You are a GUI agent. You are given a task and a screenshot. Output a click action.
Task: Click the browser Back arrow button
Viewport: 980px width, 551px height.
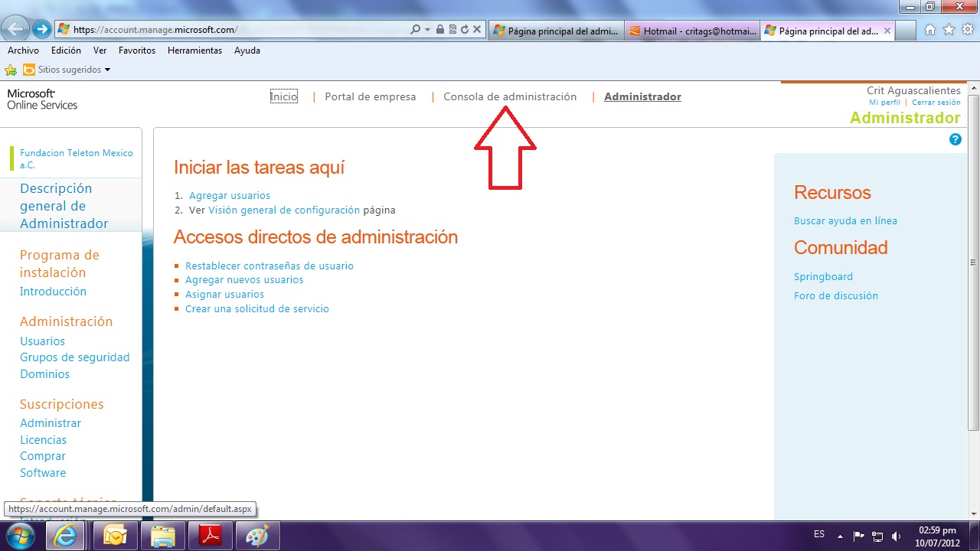pyautogui.click(x=15, y=29)
